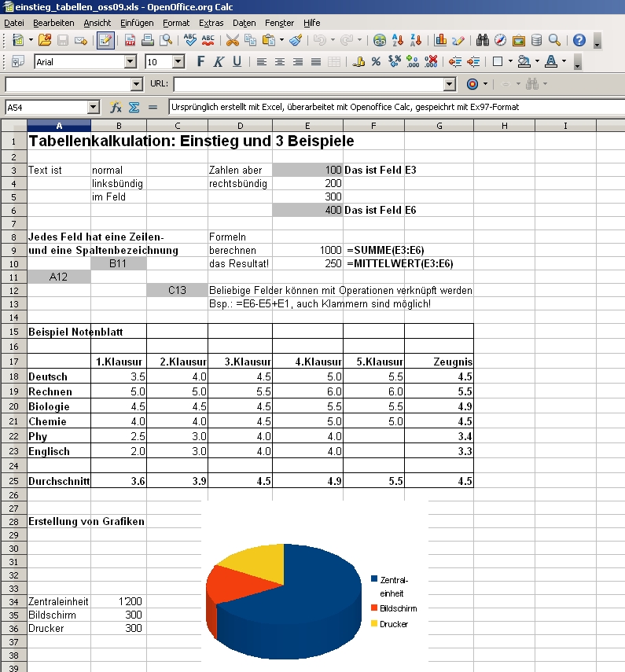Open the Gallery picture icon

[519, 41]
